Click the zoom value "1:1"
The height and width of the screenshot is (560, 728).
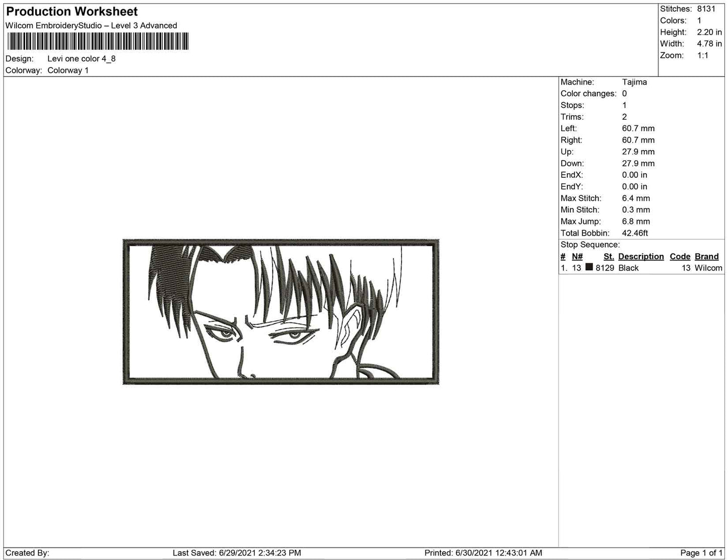point(703,55)
